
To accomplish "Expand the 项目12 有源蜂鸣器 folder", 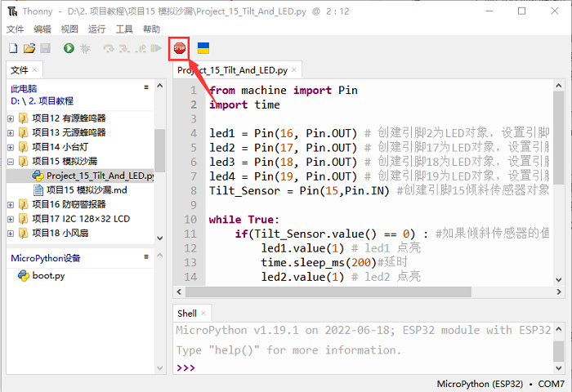I will (x=11, y=118).
